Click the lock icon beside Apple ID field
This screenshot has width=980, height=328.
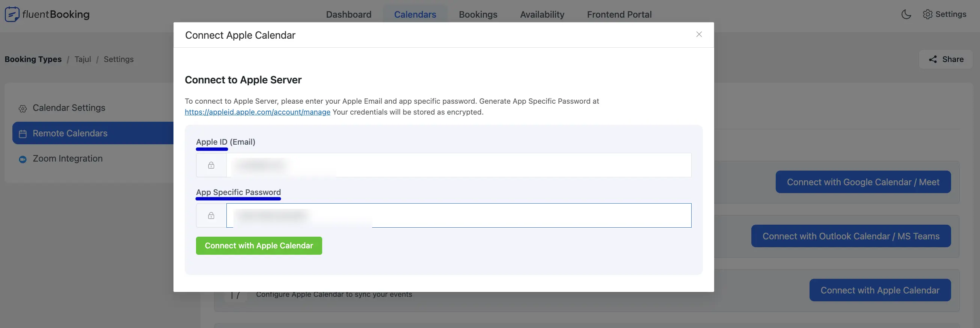[x=211, y=165]
